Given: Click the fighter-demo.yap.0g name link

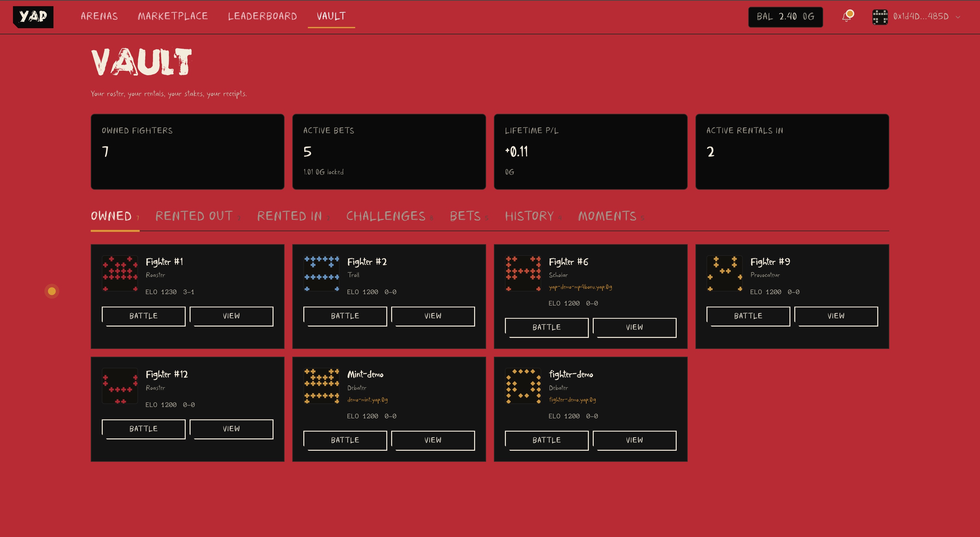Looking at the screenshot, I should [573, 400].
